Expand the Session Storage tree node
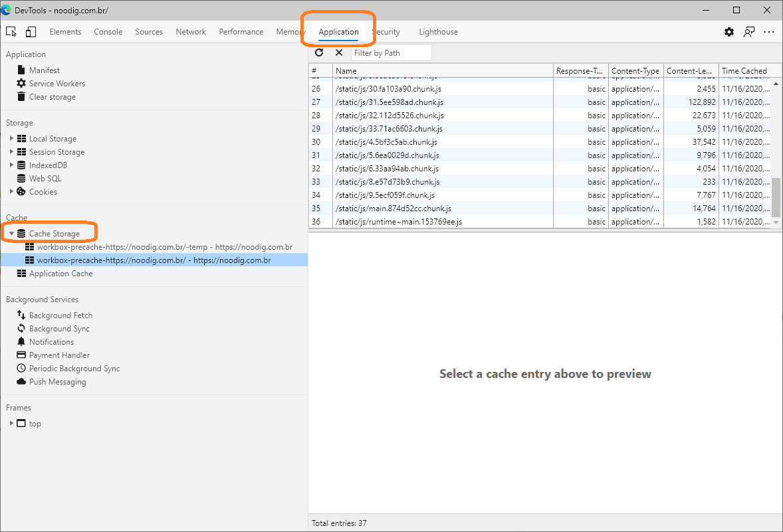This screenshot has height=532, width=783. coord(11,151)
